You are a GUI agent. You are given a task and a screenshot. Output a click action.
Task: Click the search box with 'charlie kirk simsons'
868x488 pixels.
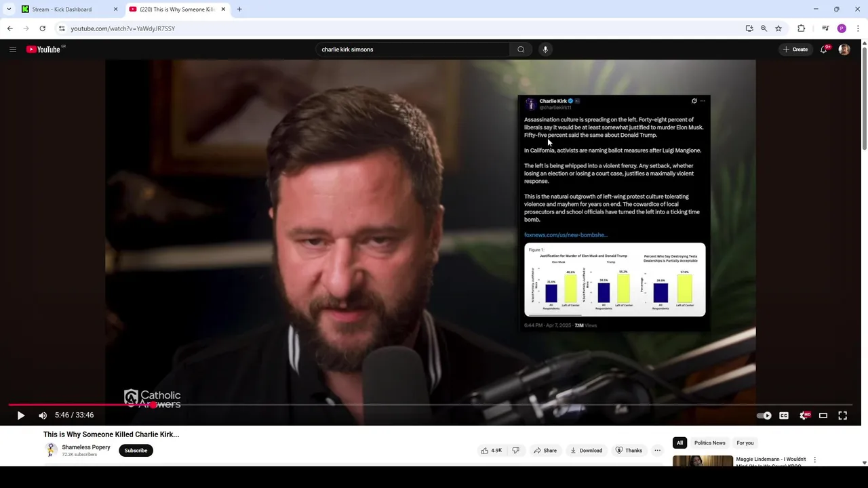[412, 49]
